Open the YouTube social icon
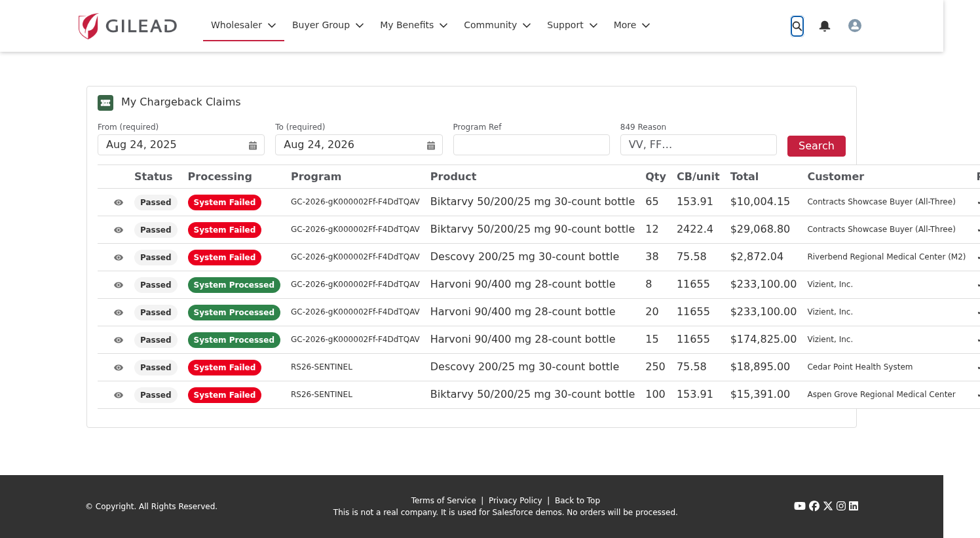 800,506
